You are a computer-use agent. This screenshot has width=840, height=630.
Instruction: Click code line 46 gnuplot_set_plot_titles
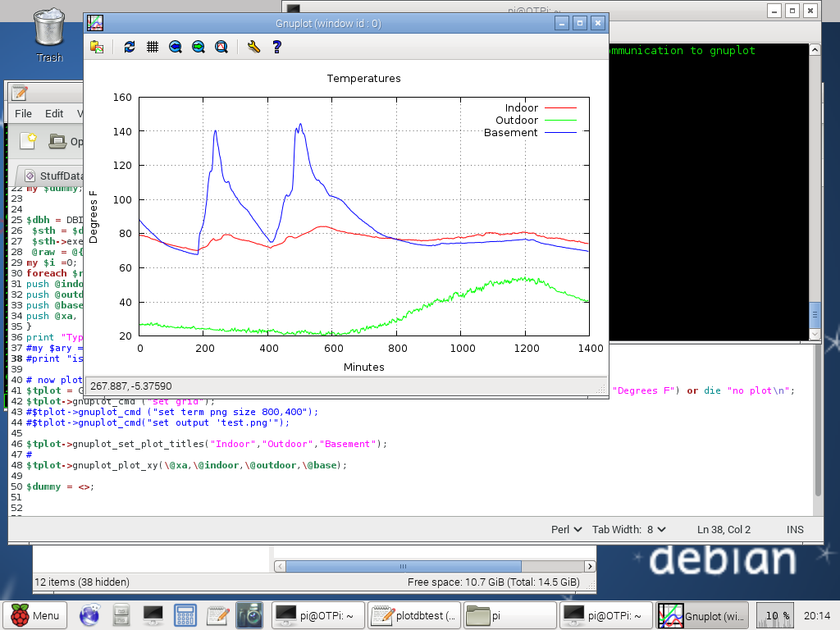pos(206,444)
